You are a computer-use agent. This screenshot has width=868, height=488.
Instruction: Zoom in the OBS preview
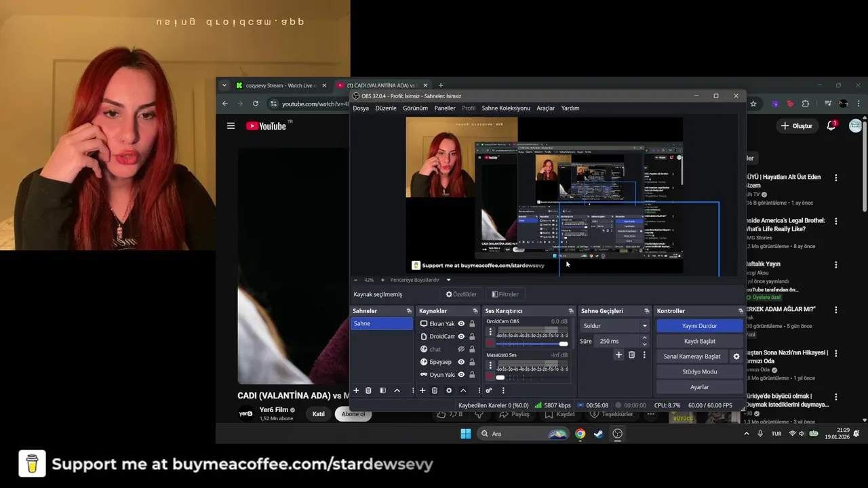[x=382, y=280]
